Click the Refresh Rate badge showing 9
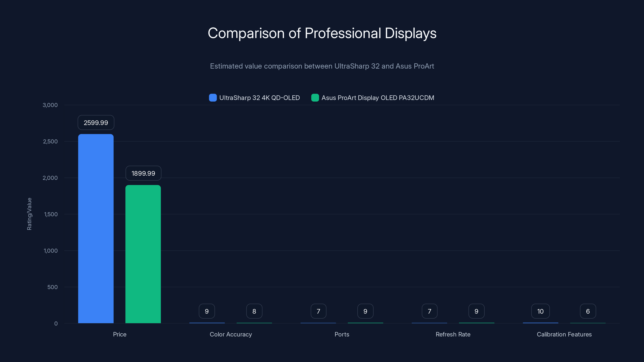Viewport: 644px width, 362px height. coord(476,311)
